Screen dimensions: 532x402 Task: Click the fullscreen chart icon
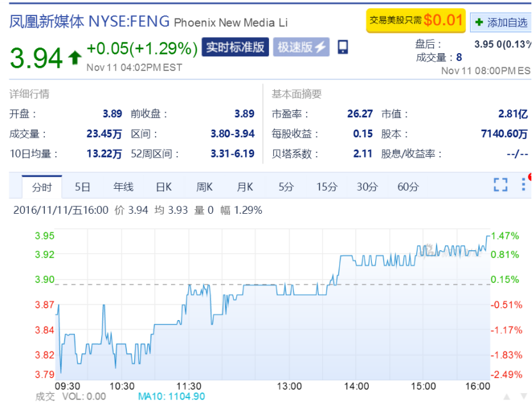[x=500, y=185]
